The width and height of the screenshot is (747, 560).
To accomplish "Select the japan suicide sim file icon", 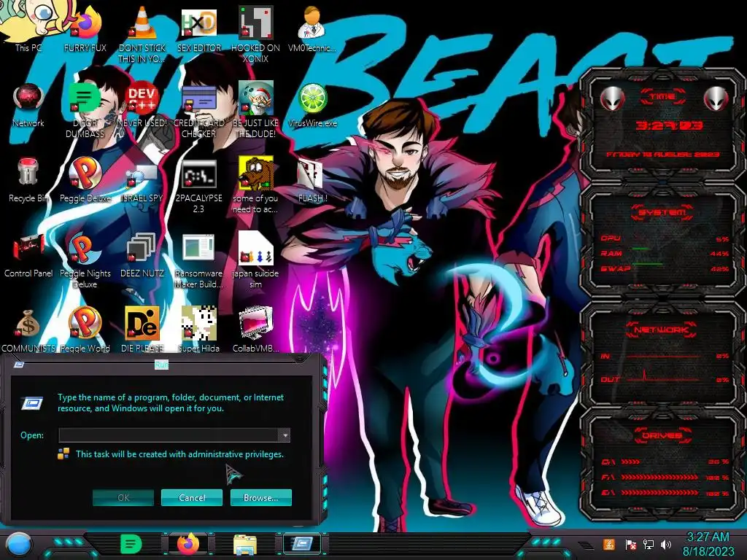I will tap(256, 260).
